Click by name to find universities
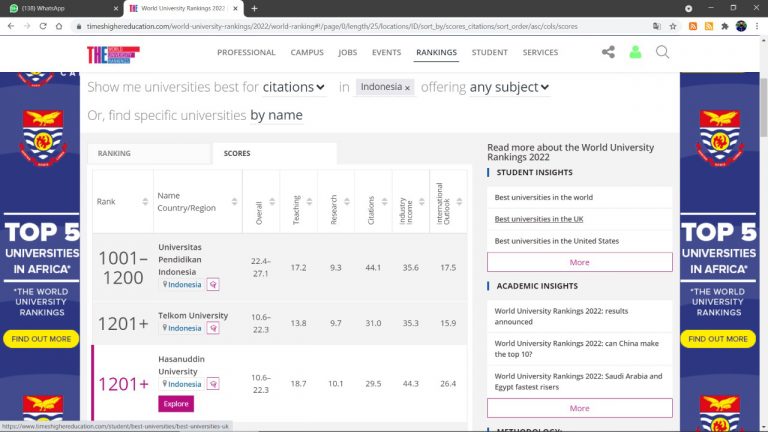The height and width of the screenshot is (432, 768). [x=276, y=115]
